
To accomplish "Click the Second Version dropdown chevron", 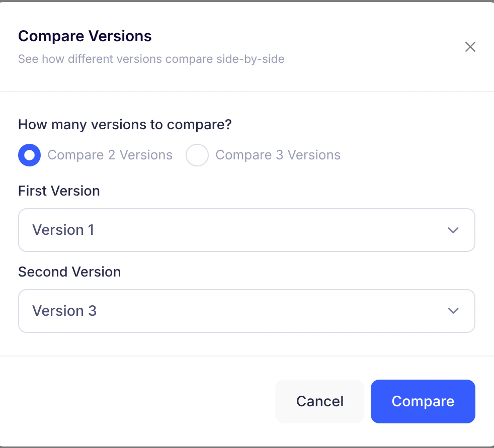I will (453, 311).
